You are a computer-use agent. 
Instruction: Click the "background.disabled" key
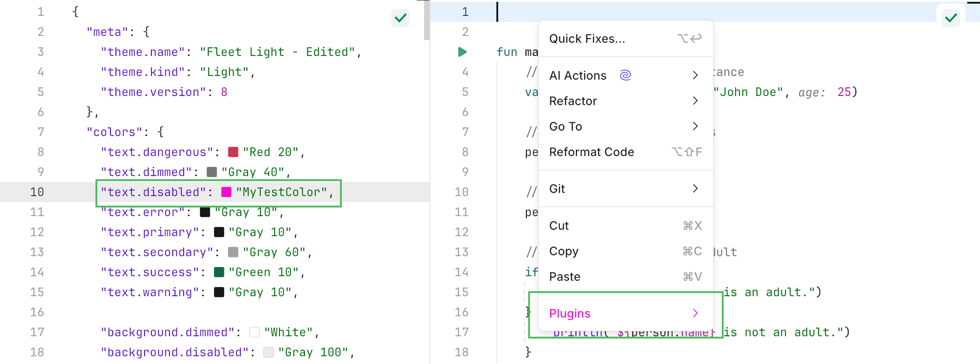pos(175,352)
